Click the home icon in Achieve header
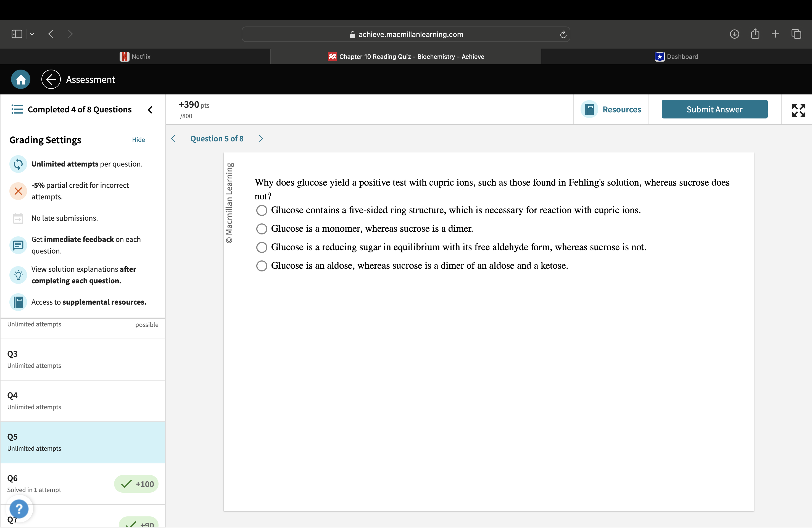Image resolution: width=812 pixels, height=528 pixels. point(20,80)
